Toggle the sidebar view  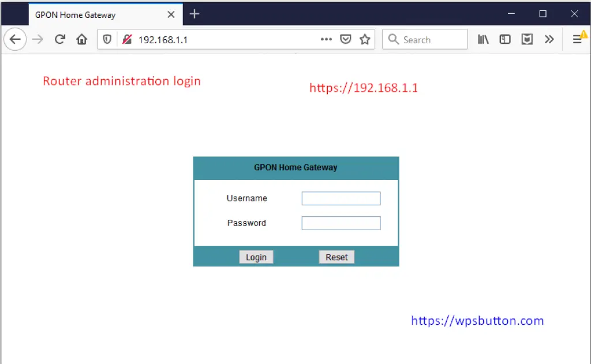pos(505,40)
